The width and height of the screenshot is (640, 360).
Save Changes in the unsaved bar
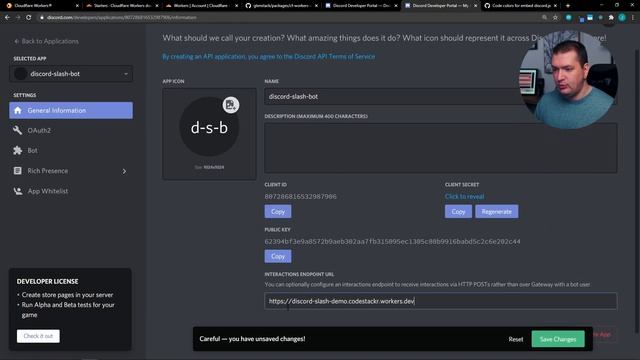558,339
